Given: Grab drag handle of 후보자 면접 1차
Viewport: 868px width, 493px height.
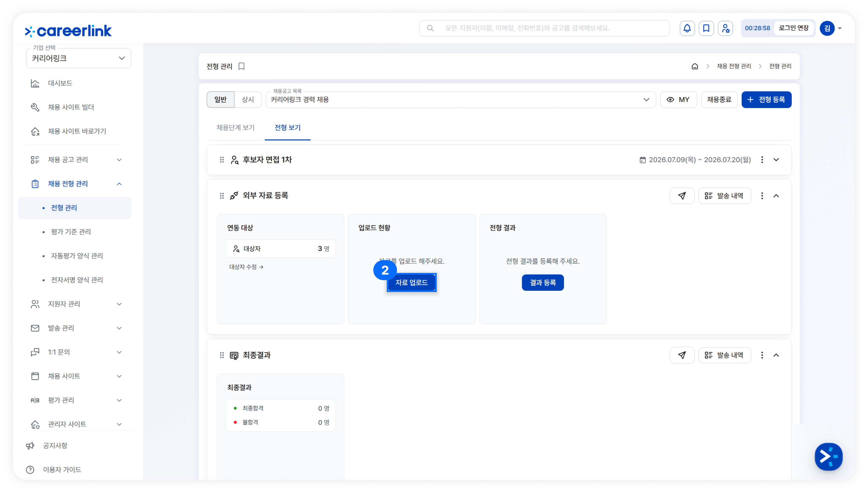Looking at the screenshot, I should (x=222, y=160).
